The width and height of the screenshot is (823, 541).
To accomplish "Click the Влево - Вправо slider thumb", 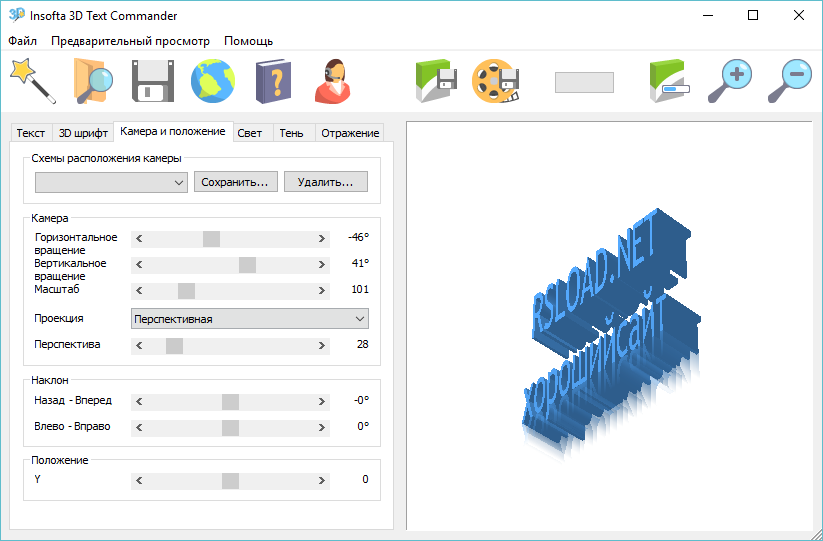I will click(x=230, y=428).
